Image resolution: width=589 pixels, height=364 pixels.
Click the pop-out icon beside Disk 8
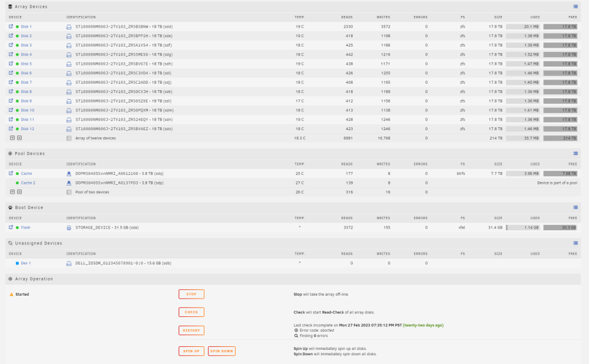pyautogui.click(x=11, y=91)
